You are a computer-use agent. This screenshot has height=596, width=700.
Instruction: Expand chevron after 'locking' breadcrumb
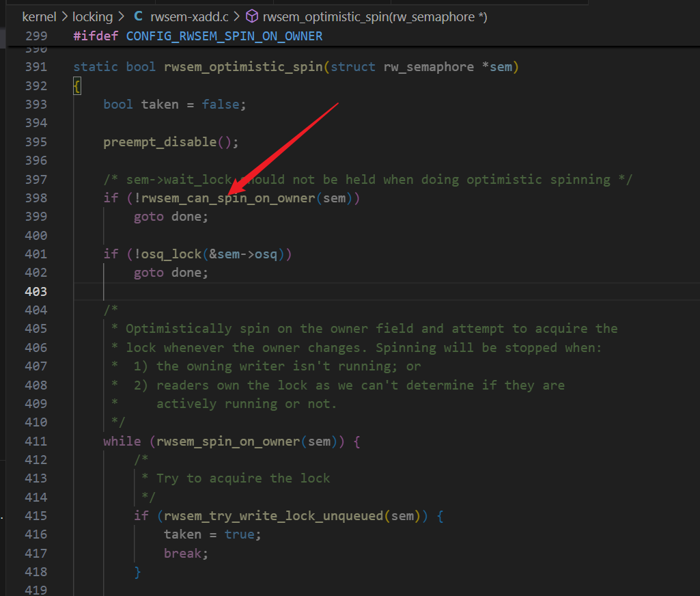121,17
